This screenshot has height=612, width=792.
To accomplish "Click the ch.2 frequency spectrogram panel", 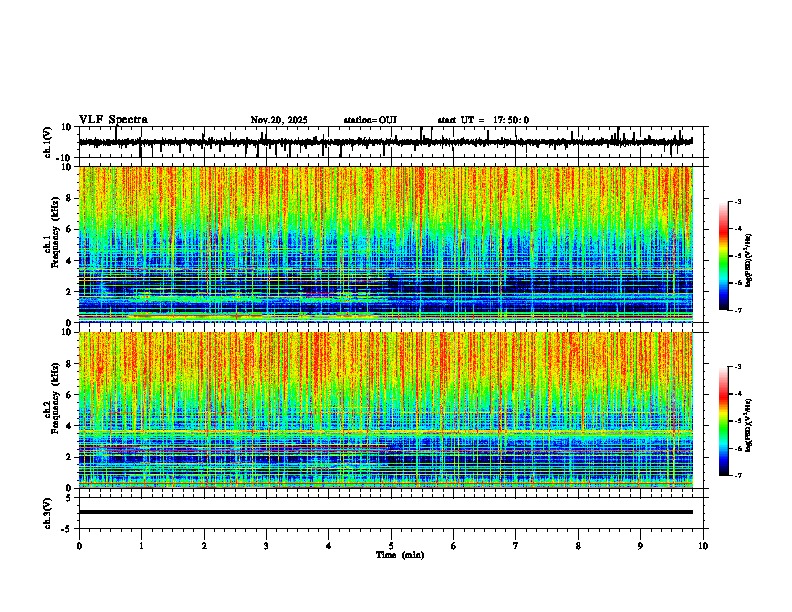I will (x=385, y=410).
